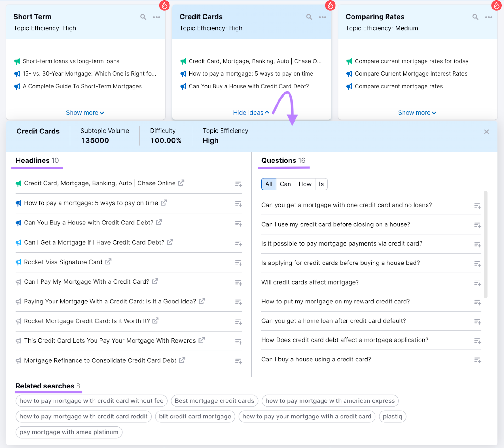Click the fire icon on the Comparing Rates card
This screenshot has height=448, width=504.
[496, 5]
